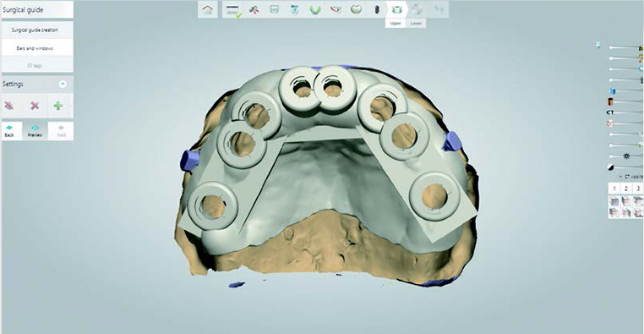Select the black implant placement step
Viewport: 644px width, 334px height.
[x=377, y=10]
